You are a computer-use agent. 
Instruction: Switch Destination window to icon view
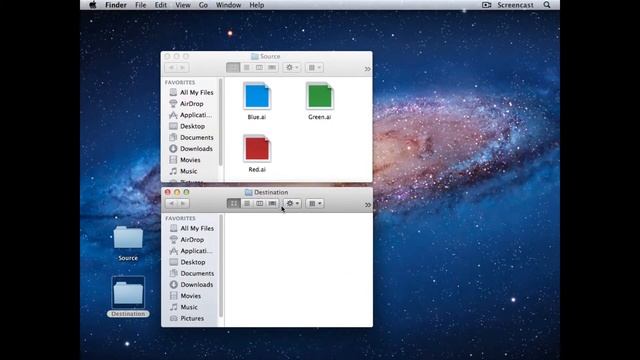tap(233, 203)
